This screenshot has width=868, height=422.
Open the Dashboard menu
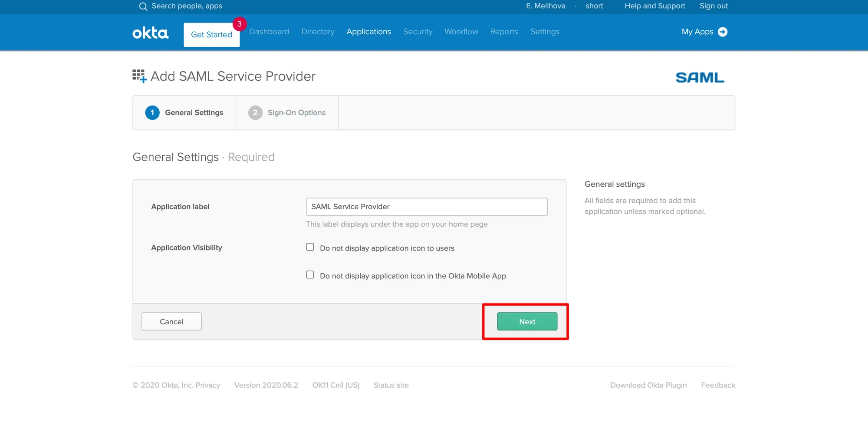269,32
